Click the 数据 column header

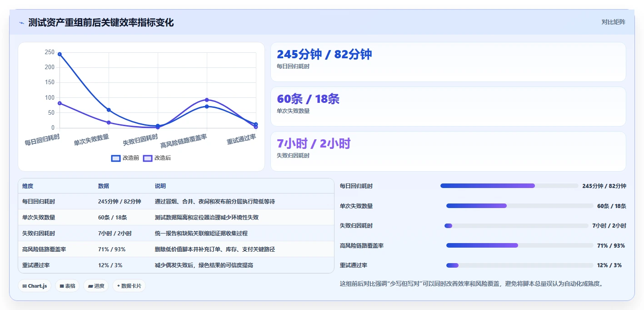104,186
